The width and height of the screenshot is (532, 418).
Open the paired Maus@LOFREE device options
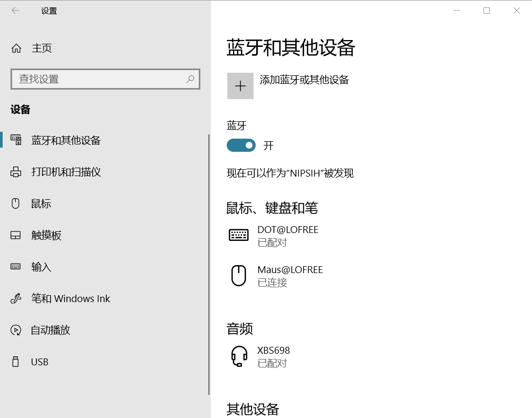click(x=290, y=275)
